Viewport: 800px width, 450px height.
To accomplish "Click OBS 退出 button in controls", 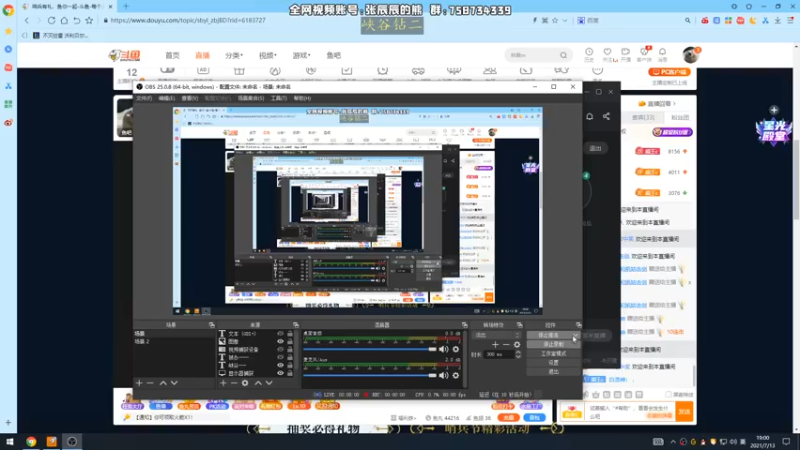I will [553, 372].
